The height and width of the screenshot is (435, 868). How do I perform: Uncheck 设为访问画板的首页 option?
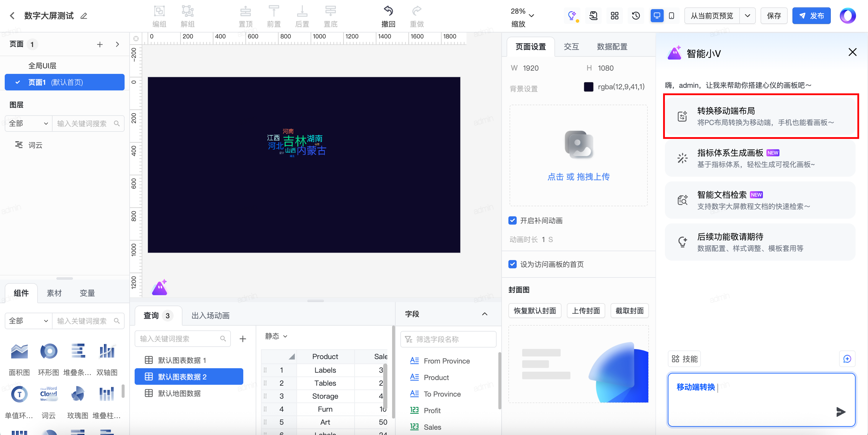coord(513,264)
